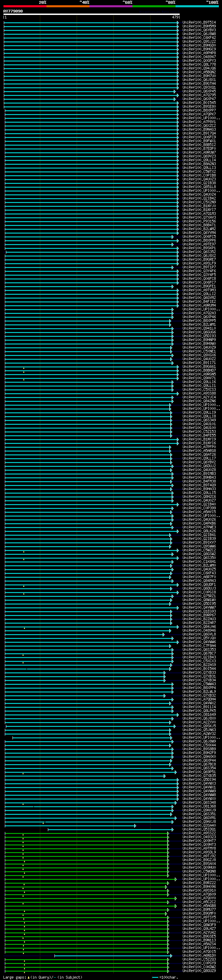The image size is (222, 980).
Task: Select the query label AV779090
Action: click(13, 11)
